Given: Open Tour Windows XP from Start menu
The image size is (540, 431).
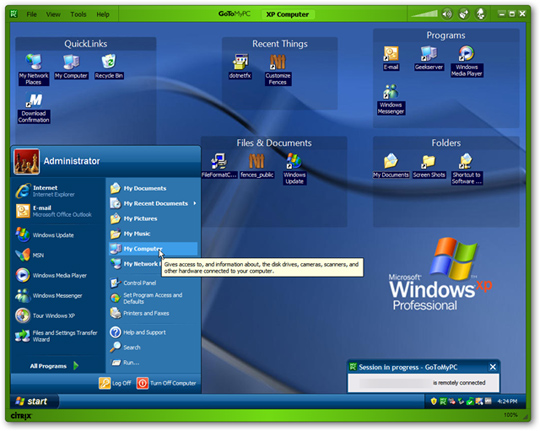Looking at the screenshot, I should [58, 316].
